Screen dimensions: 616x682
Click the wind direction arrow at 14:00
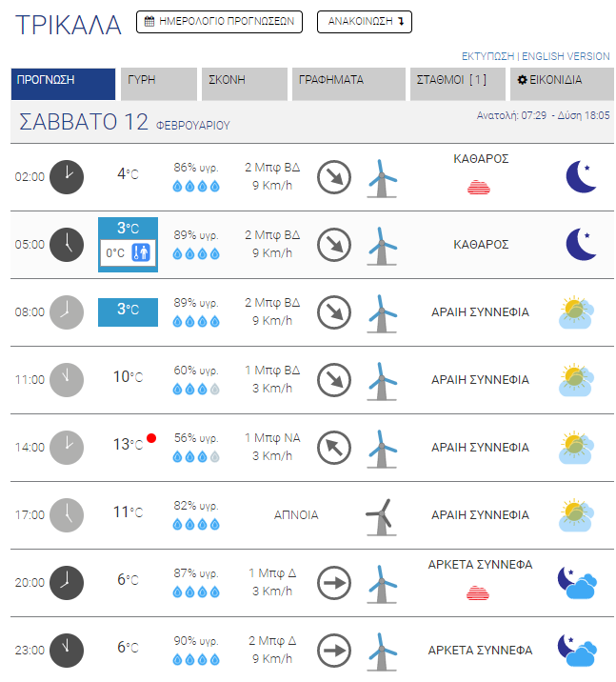(x=334, y=447)
